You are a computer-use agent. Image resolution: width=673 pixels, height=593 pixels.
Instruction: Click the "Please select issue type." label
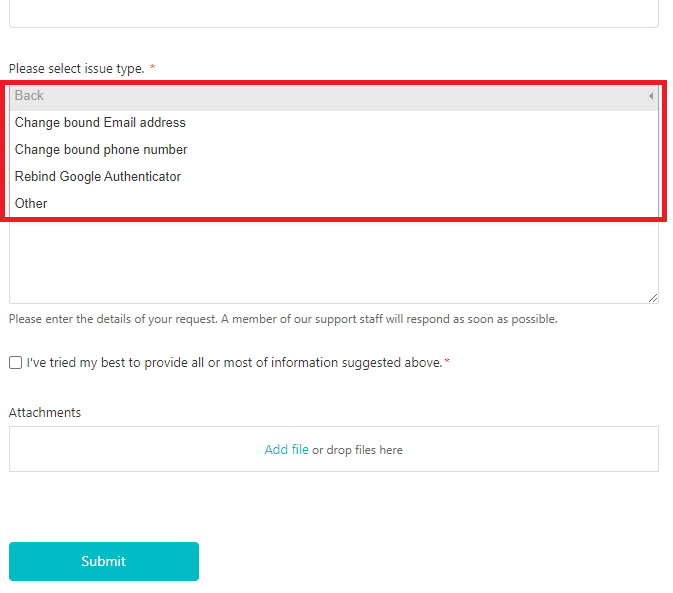77,69
